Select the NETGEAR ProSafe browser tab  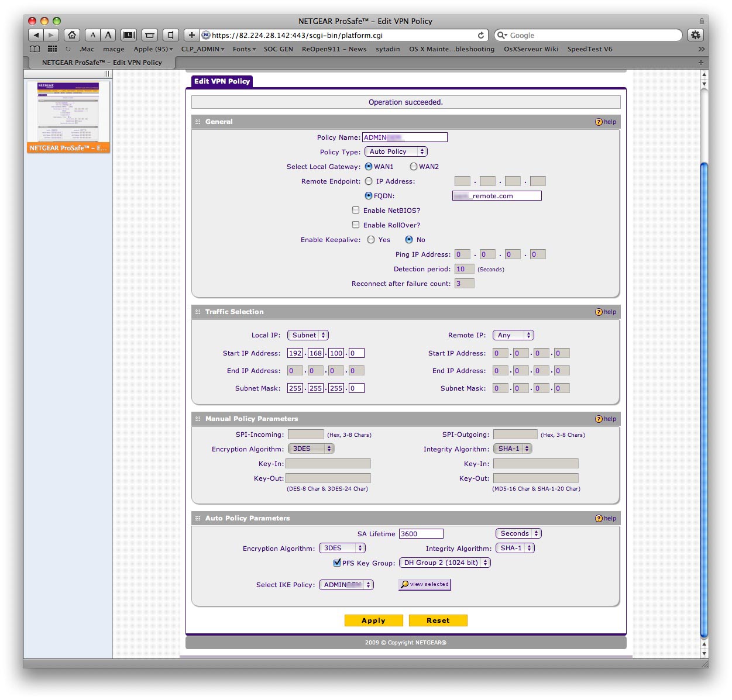pyautogui.click(x=102, y=63)
